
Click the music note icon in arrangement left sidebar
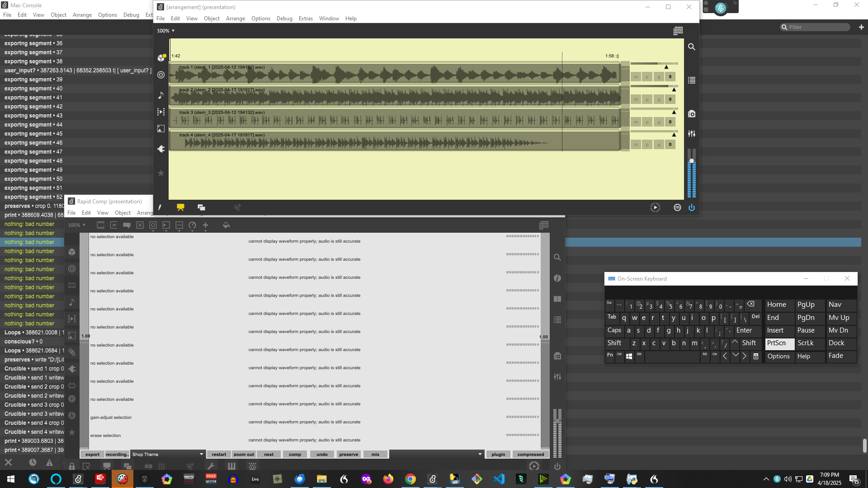(x=161, y=95)
